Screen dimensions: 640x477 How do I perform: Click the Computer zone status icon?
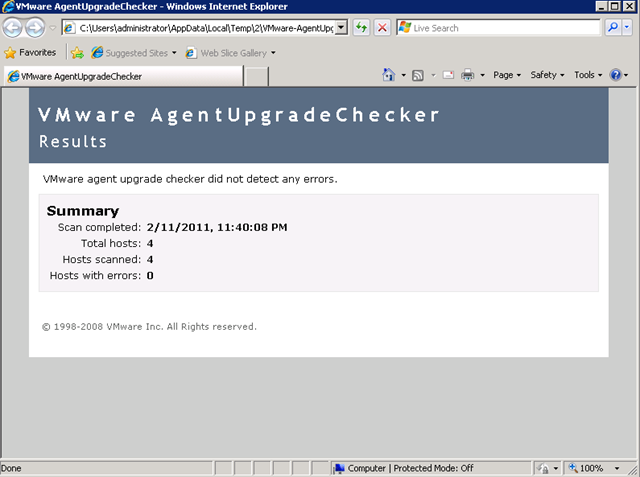pos(339,468)
